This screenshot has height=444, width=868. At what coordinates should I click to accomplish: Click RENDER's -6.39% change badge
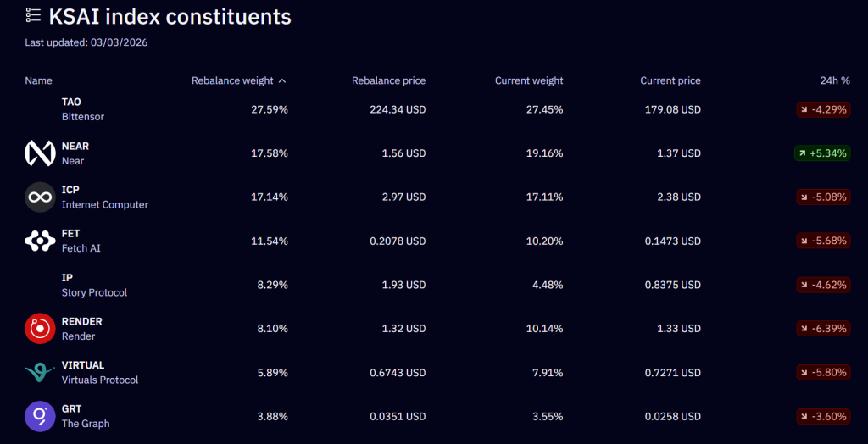pos(822,329)
